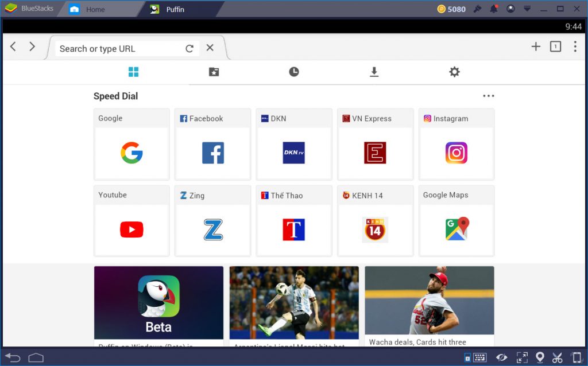This screenshot has width=588, height=366.
Task: Switch to the Bookmarks tab
Action: pos(214,72)
